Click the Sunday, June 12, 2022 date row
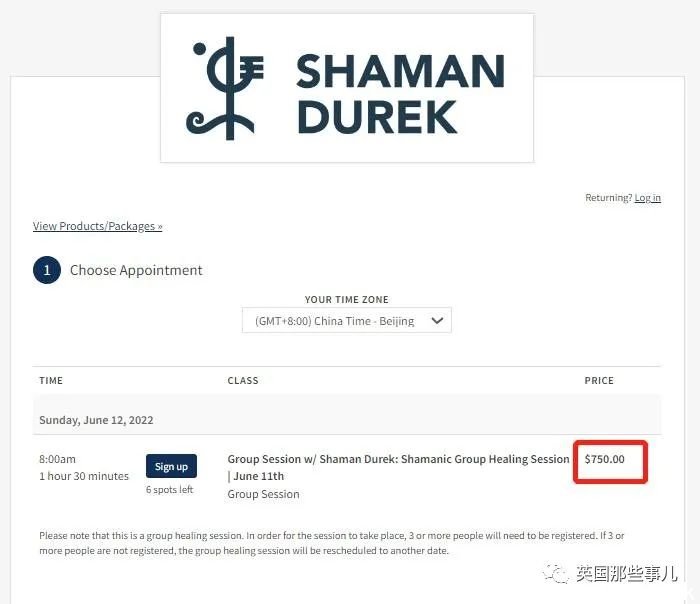The height and width of the screenshot is (604, 700). [346, 420]
